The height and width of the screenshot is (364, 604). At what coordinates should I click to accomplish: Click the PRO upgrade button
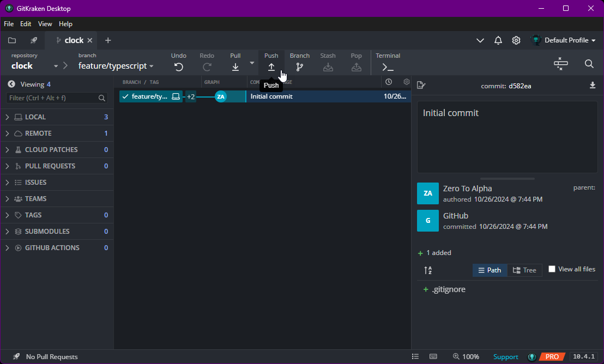(552, 356)
